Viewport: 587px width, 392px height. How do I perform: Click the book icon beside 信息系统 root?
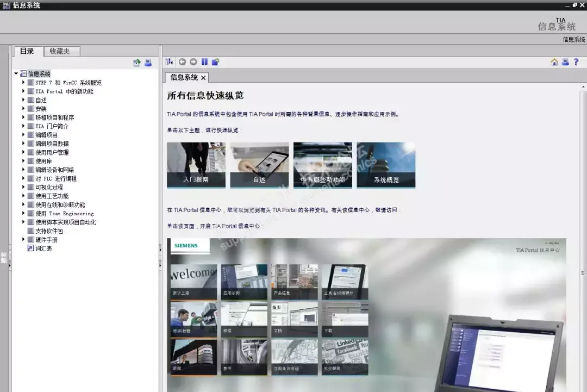pyautogui.click(x=23, y=74)
